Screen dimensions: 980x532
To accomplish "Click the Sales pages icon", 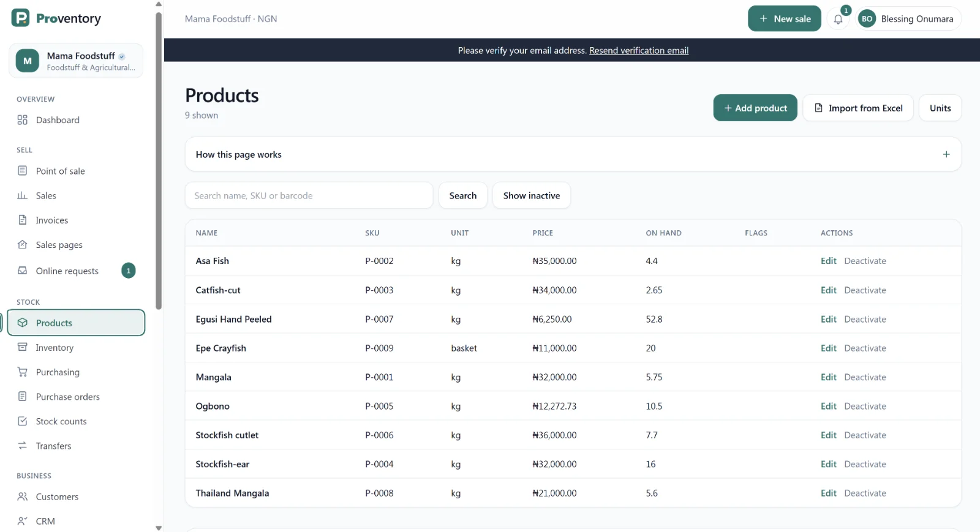I will (x=23, y=244).
